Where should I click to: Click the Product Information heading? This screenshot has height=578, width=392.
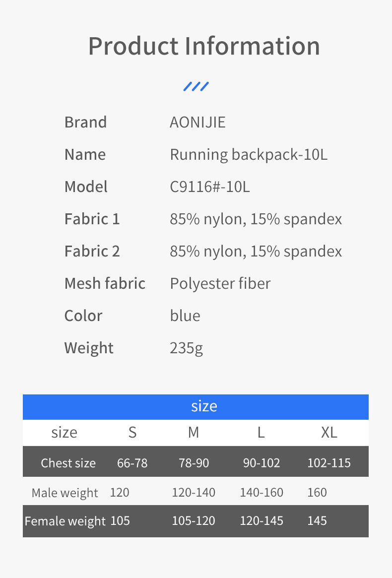coord(204,46)
